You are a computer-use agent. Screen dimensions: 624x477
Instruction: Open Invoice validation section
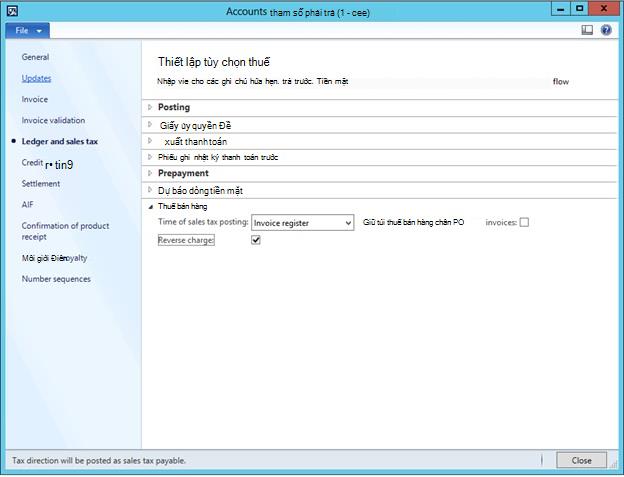coord(53,120)
